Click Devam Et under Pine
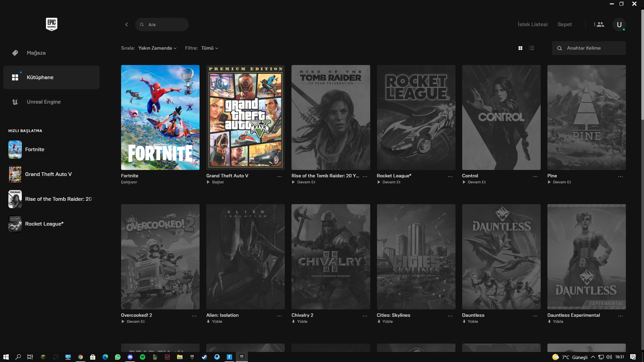 click(x=559, y=182)
